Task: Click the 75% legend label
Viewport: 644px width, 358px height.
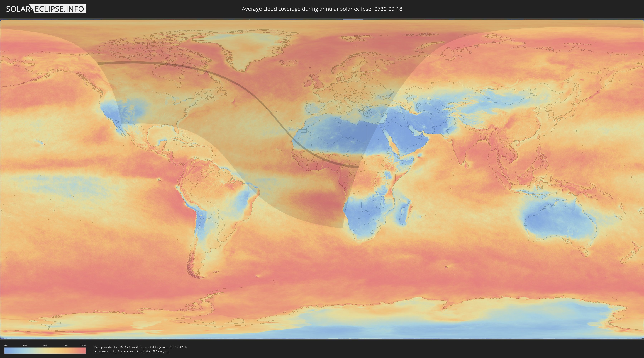Action: point(65,345)
